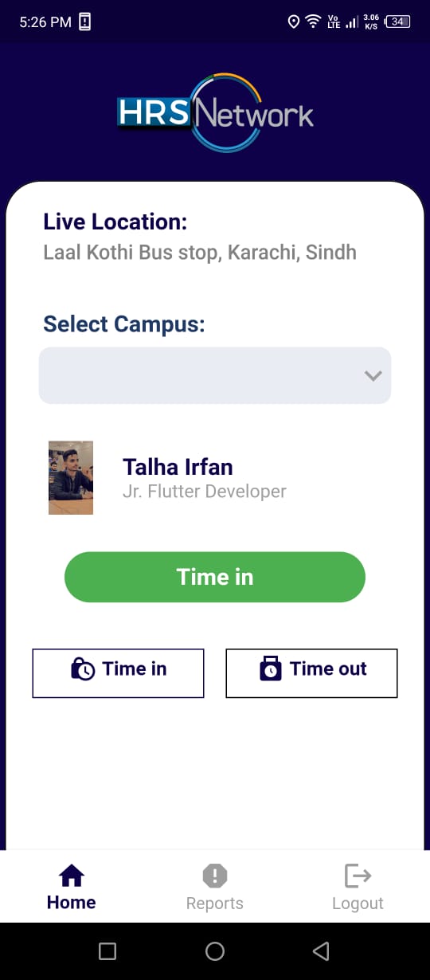Tap the outlined Time out button
The width and height of the screenshot is (430, 980).
pyautogui.click(x=311, y=673)
